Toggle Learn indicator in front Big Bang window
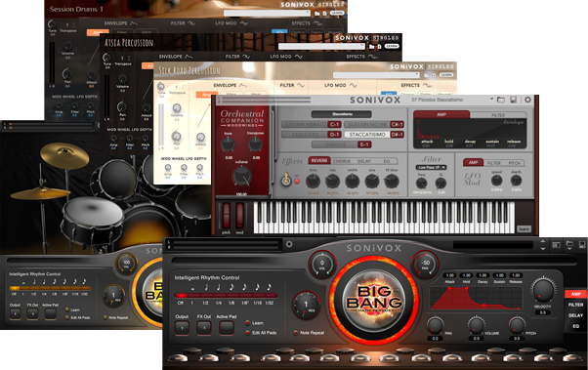 click(x=247, y=323)
